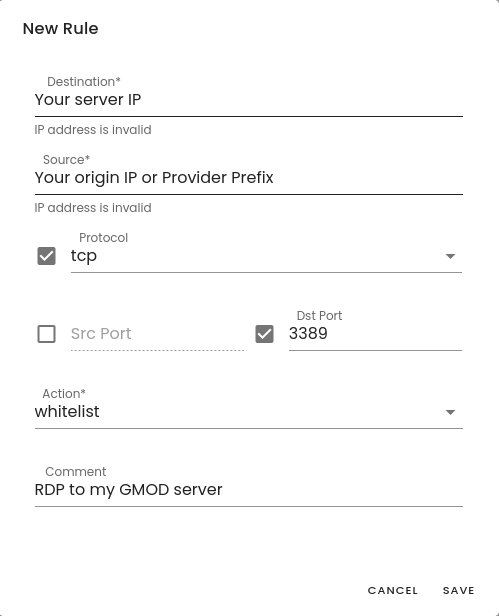Viewport: 499px width, 616px height.
Task: Open the Protocol dropdown showing tcp
Action: [x=266, y=256]
